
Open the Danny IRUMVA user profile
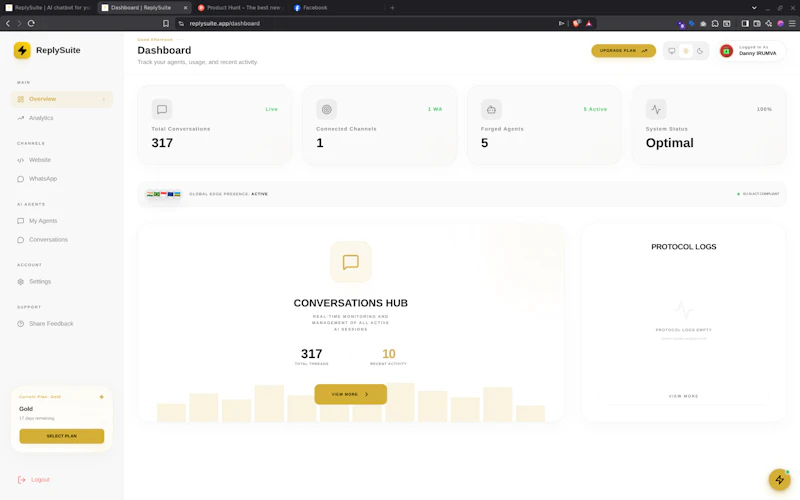751,51
